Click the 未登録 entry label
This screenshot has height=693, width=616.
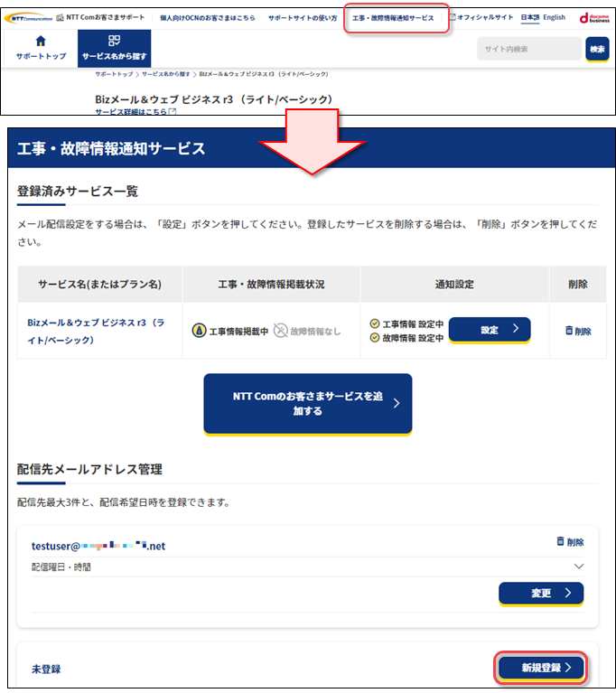tap(46, 670)
